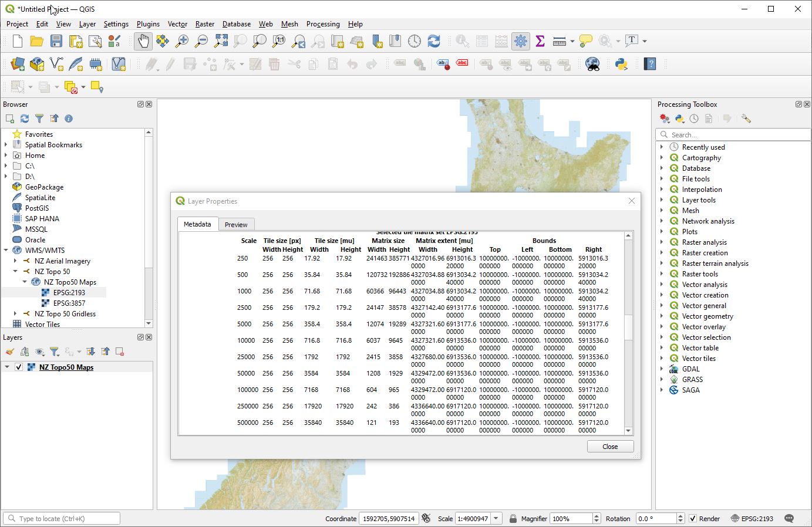The width and height of the screenshot is (812, 527).
Task: Open the Help contents book icon
Action: click(650, 64)
